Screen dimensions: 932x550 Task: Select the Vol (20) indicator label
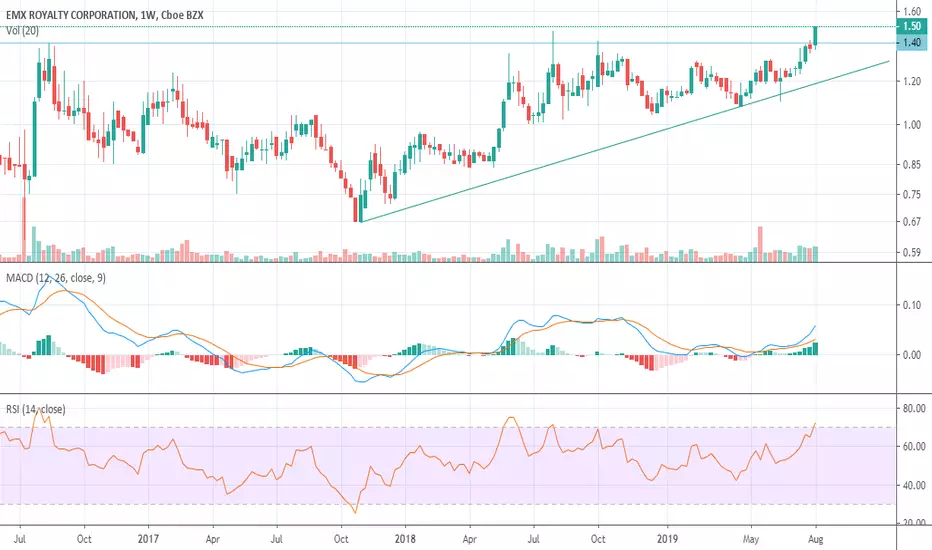[x=23, y=31]
